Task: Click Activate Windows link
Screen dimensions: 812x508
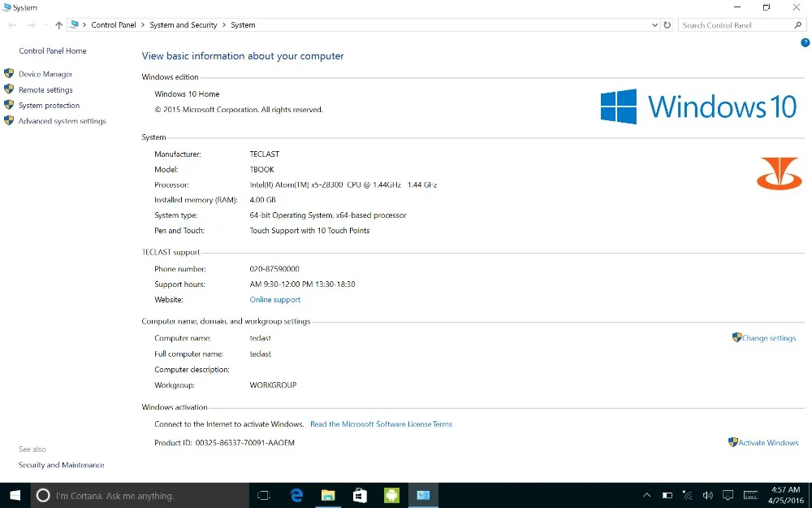Action: 768,443
